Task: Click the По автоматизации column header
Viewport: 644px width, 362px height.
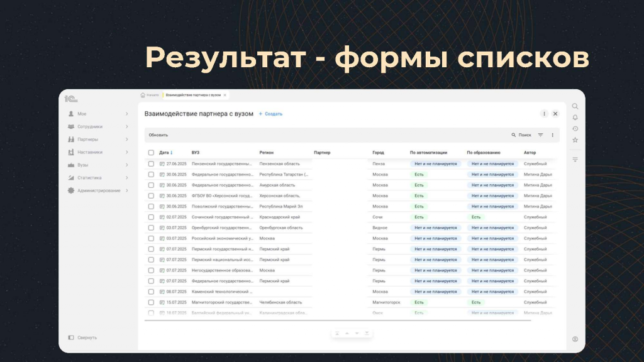Action: click(428, 153)
